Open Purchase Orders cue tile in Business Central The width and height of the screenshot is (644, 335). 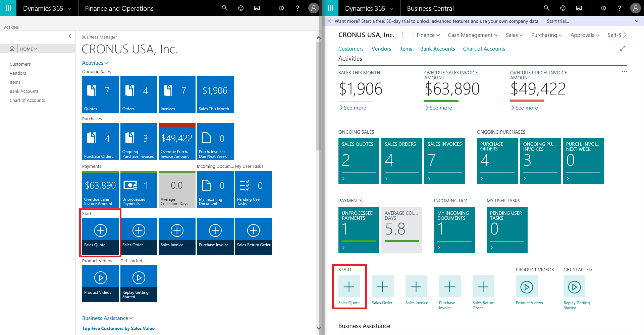pyautogui.click(x=497, y=161)
